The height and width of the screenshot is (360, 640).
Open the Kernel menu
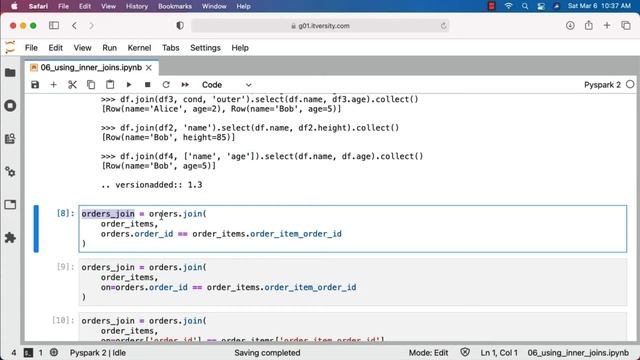[x=139, y=48]
